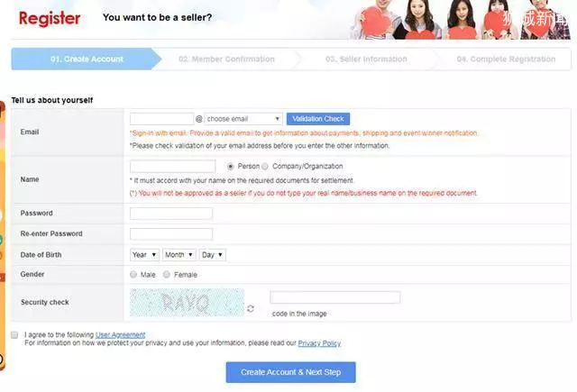Click the RAYQ security code image
This screenshot has height=392, width=577.
pos(187,302)
